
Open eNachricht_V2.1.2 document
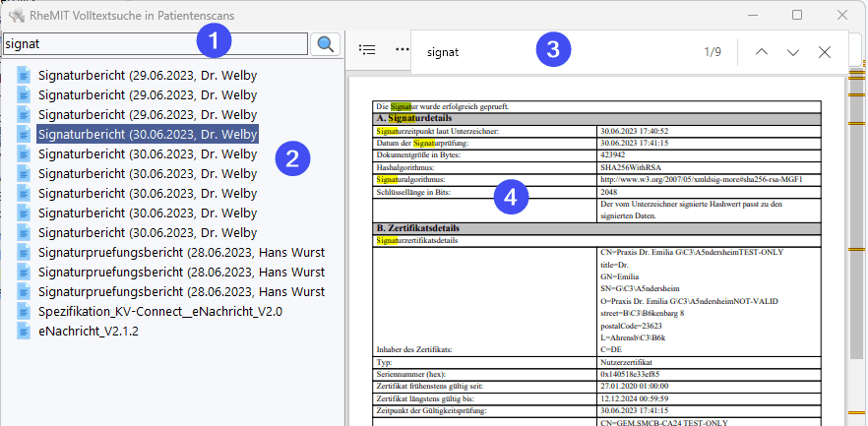pyautogui.click(x=88, y=332)
